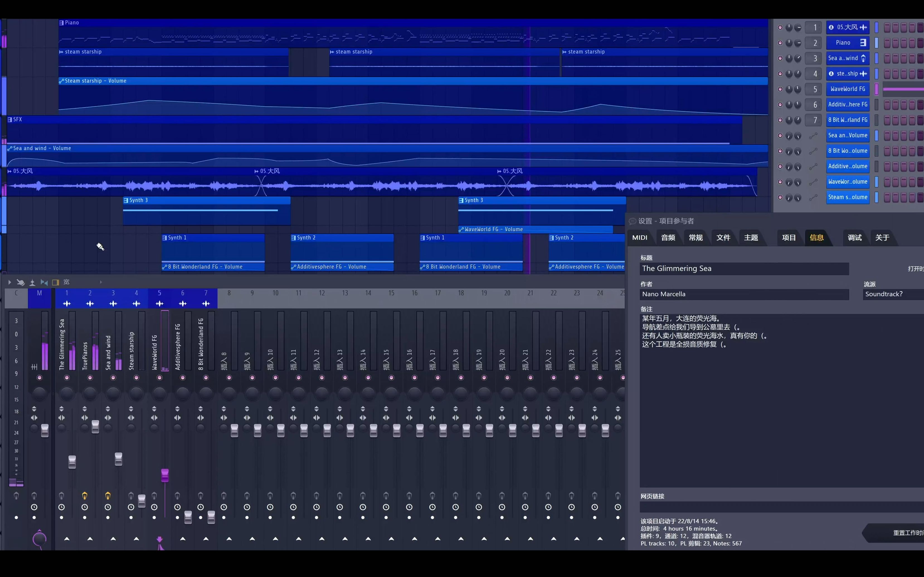The height and width of the screenshot is (577, 924).
Task: Toggle Steam s..olume channel mute LED
Action: [780, 197]
